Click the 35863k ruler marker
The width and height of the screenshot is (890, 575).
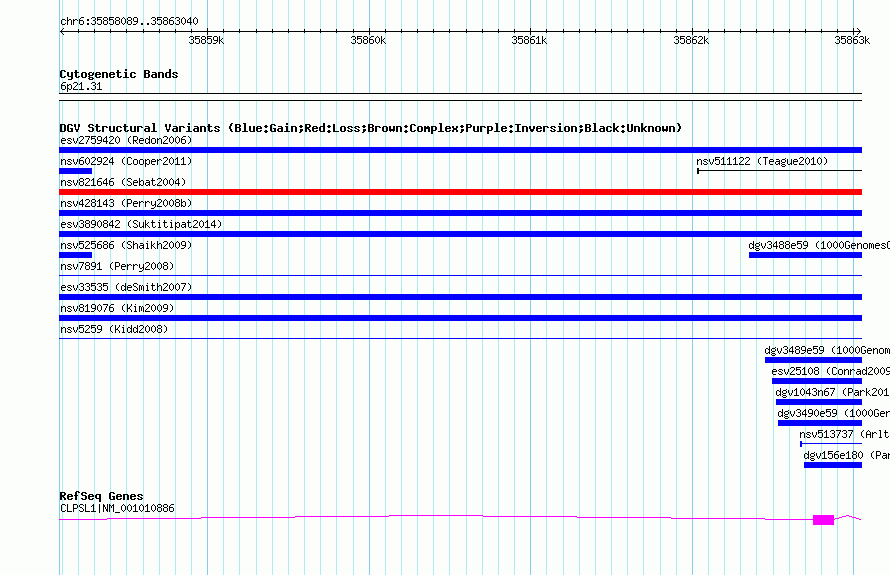click(x=852, y=40)
